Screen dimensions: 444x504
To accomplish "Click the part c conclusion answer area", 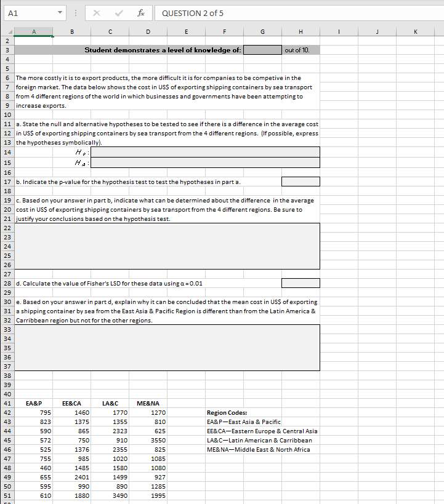I will (168, 246).
